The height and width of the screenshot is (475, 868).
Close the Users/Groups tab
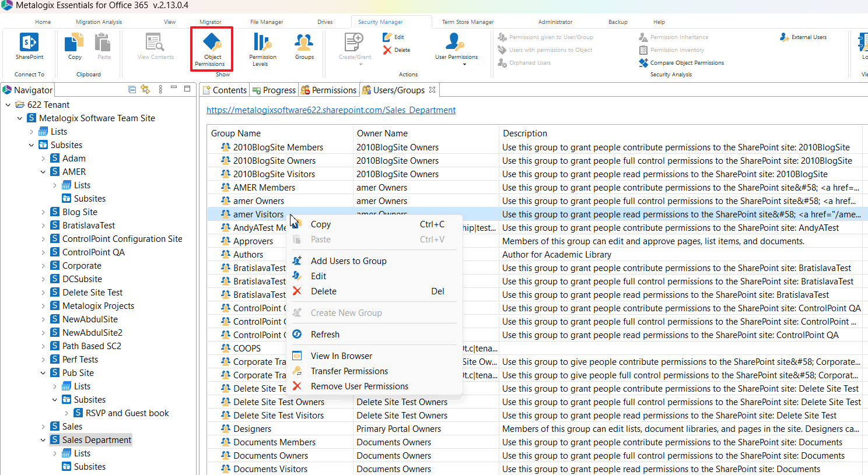432,90
